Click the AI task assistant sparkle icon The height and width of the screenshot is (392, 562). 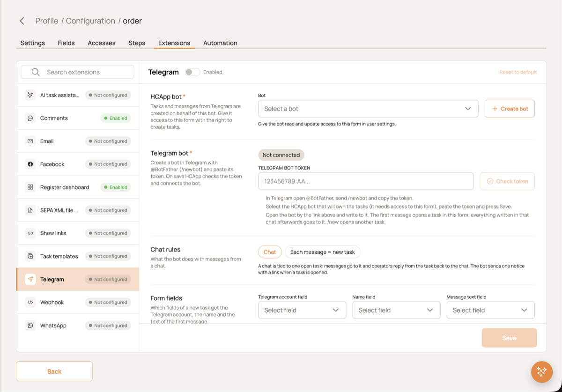30,95
